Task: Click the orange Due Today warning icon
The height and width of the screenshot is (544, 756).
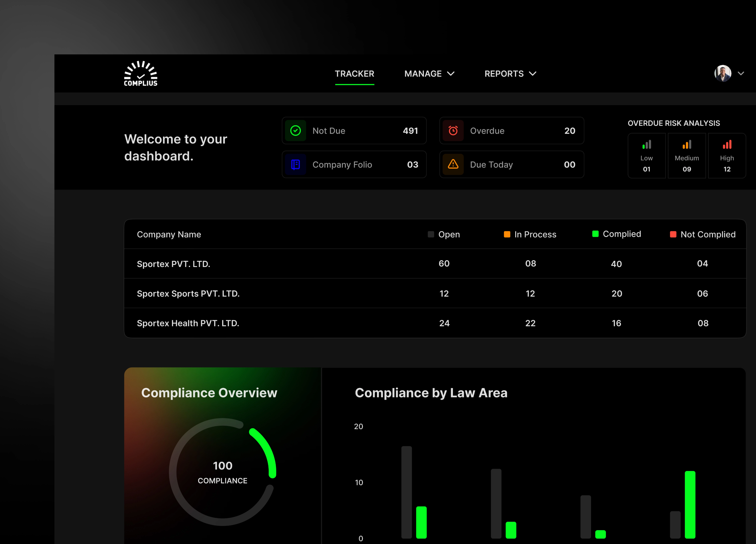Action: click(453, 164)
